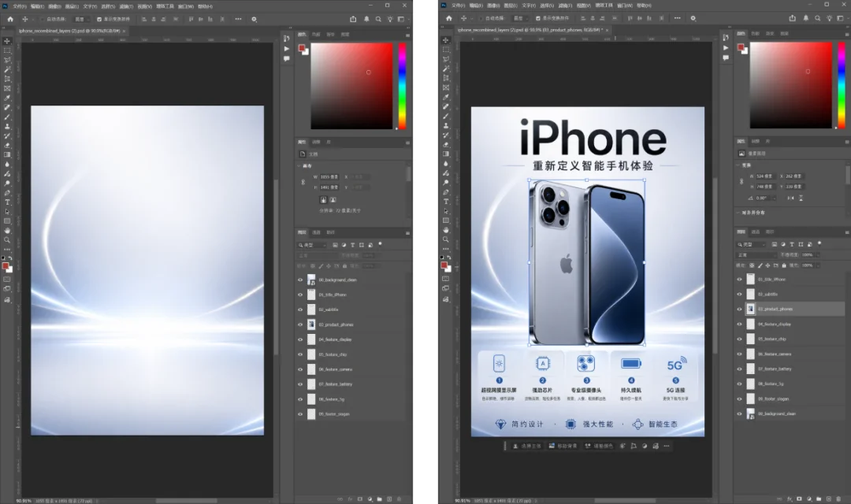This screenshot has height=504, width=851.
Task: Toggle visibility of 03_product_phones in left window
Action: tap(300, 324)
